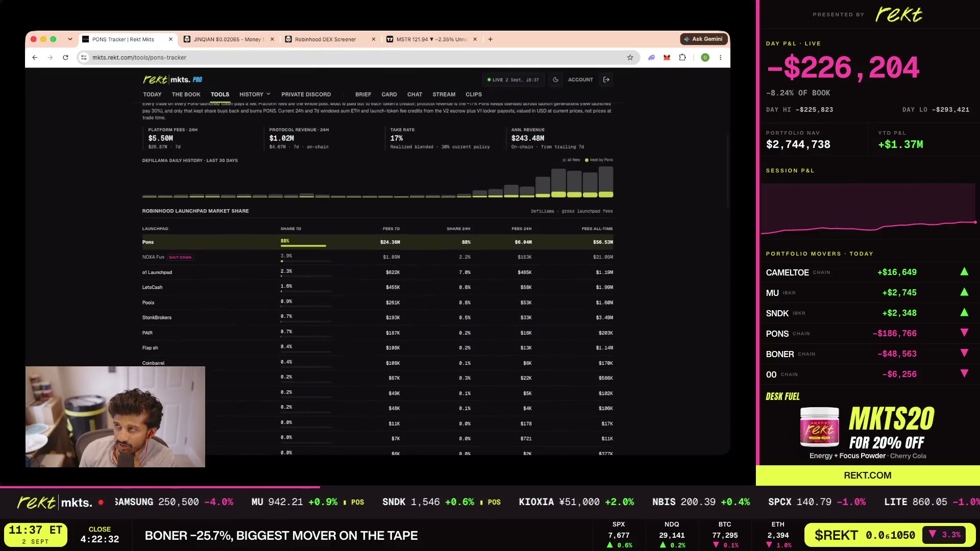Click the logout icon next to ACCOUNT
This screenshot has width=980, height=551.
tap(606, 80)
